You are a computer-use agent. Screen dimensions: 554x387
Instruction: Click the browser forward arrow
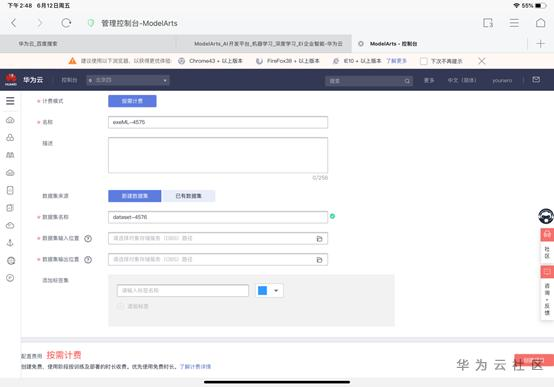tap(40, 23)
